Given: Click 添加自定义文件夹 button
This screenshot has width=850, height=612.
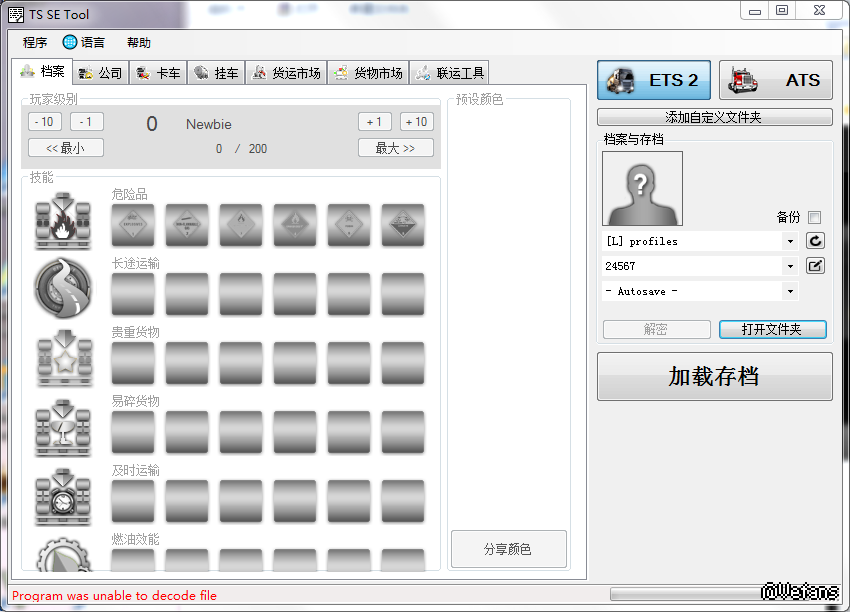Looking at the screenshot, I should (714, 117).
